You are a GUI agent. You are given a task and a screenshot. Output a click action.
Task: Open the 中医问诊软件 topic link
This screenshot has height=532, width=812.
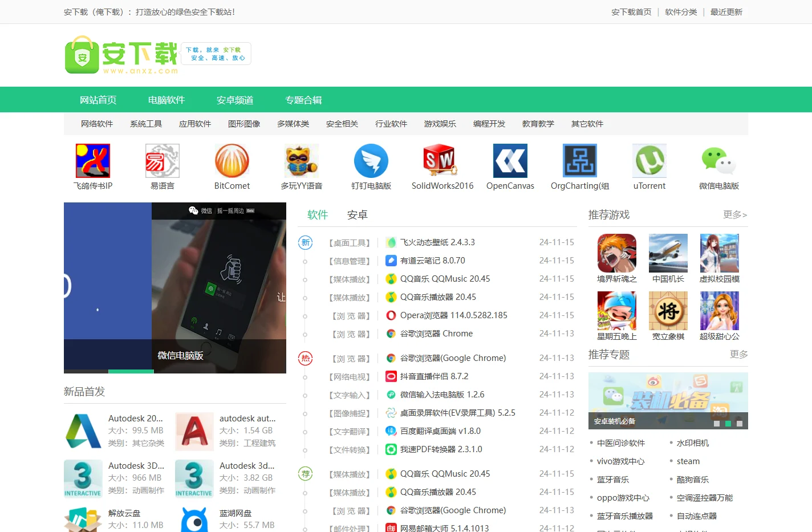[x=621, y=443]
